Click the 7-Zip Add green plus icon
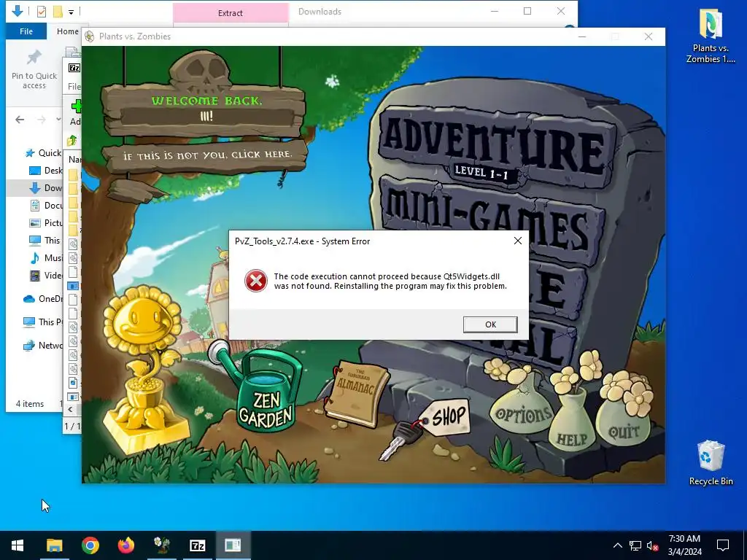The image size is (747, 560). tap(77, 106)
